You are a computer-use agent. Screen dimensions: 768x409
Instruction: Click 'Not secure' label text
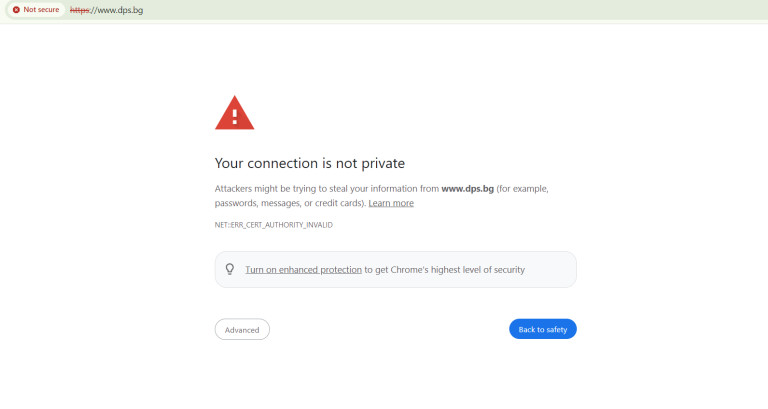(42, 9)
